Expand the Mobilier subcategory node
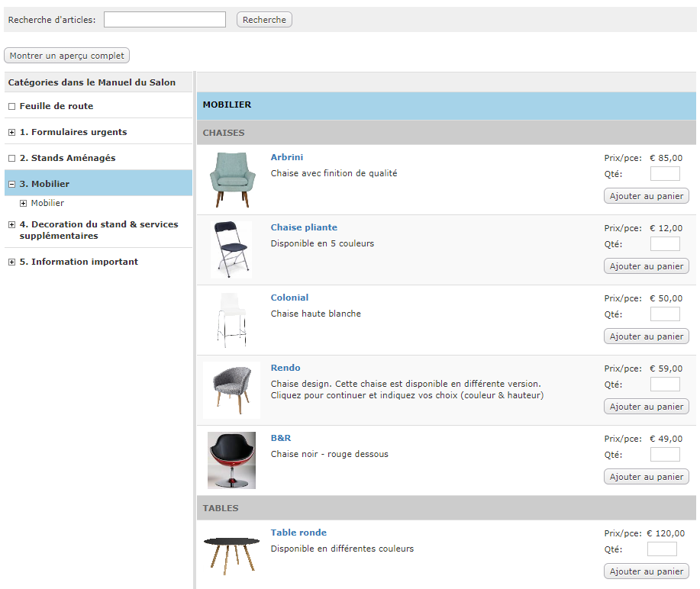The image size is (700, 589). [x=23, y=204]
